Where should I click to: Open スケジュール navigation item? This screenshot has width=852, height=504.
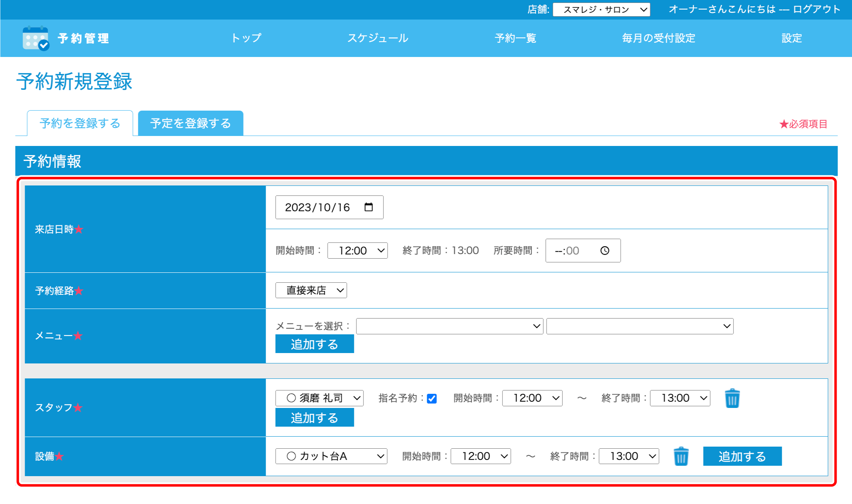point(378,38)
